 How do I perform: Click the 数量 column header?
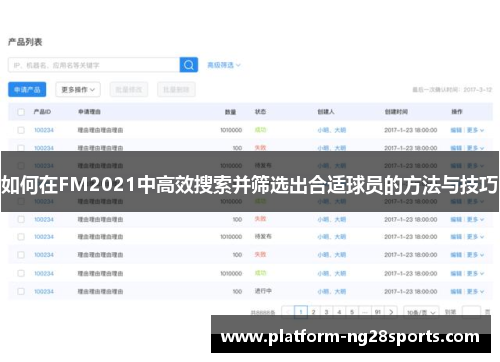[230, 112]
